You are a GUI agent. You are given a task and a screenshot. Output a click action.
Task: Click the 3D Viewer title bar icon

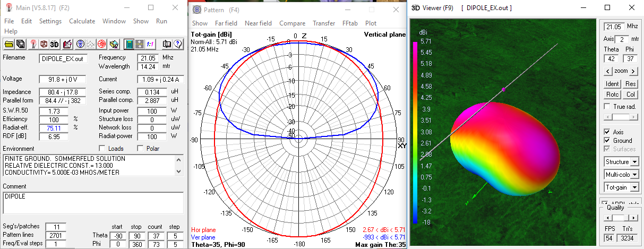[x=417, y=8]
